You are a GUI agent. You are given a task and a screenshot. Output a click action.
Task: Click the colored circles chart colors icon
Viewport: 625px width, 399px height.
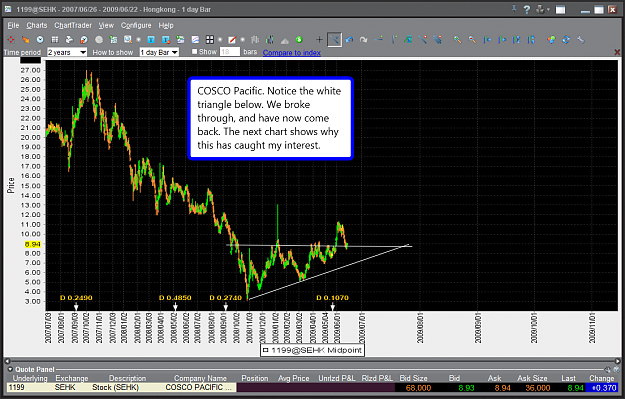551,39
